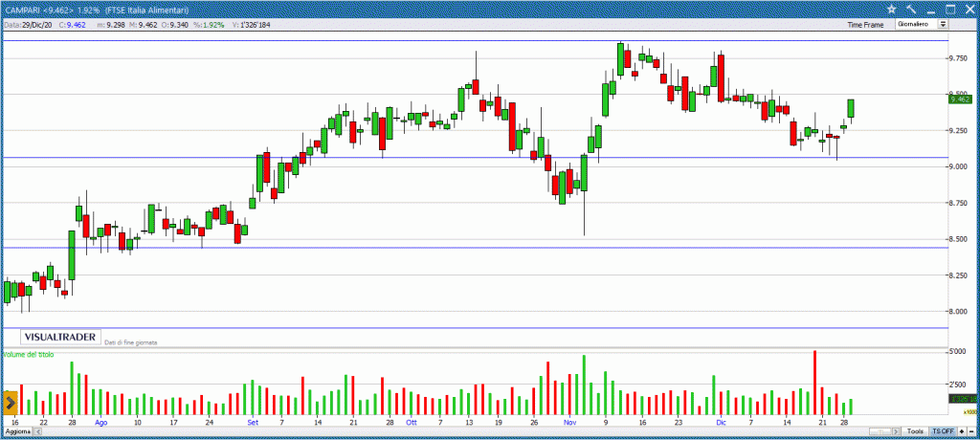This screenshot has width=980, height=440.
Task: Add CAMPARI to favorites with star icon
Action: tap(891, 9)
